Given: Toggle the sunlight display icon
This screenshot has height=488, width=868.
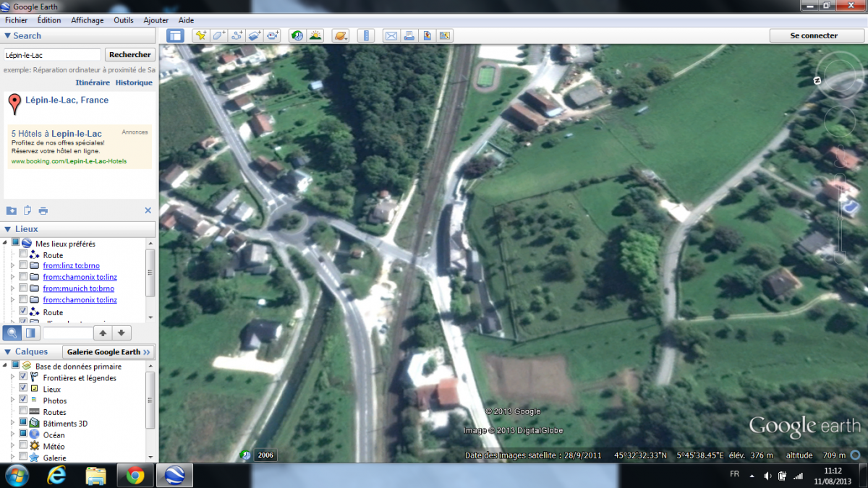Looking at the screenshot, I should click(315, 35).
